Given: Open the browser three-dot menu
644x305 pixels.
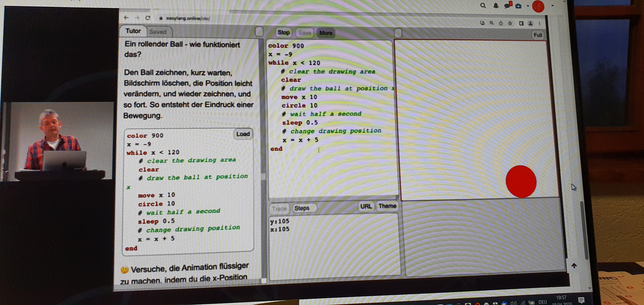Looking at the screenshot, I should point(539,23).
